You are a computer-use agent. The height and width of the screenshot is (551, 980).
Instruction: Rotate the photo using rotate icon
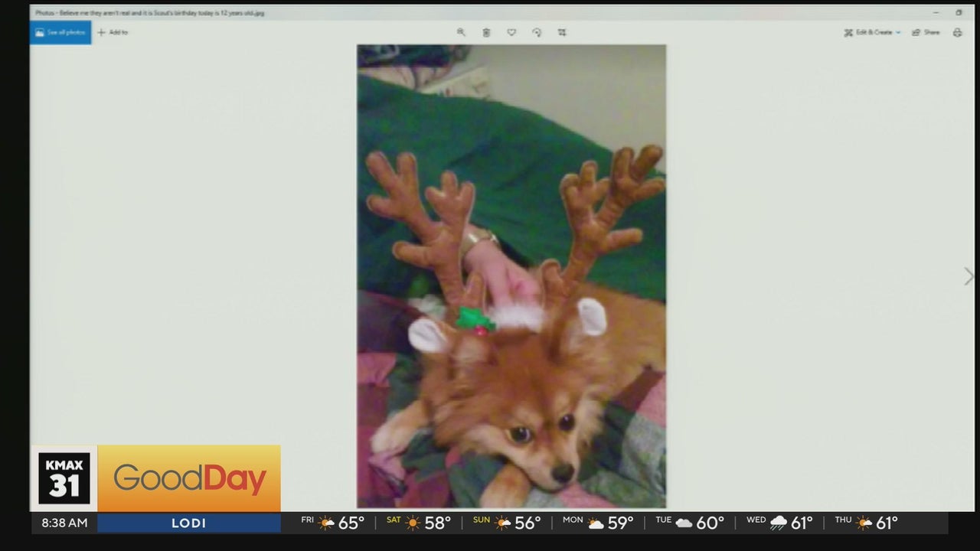[537, 32]
